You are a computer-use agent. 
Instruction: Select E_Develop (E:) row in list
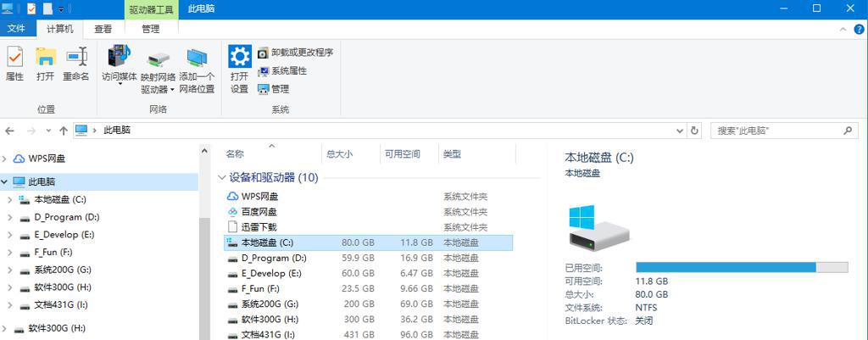point(368,274)
